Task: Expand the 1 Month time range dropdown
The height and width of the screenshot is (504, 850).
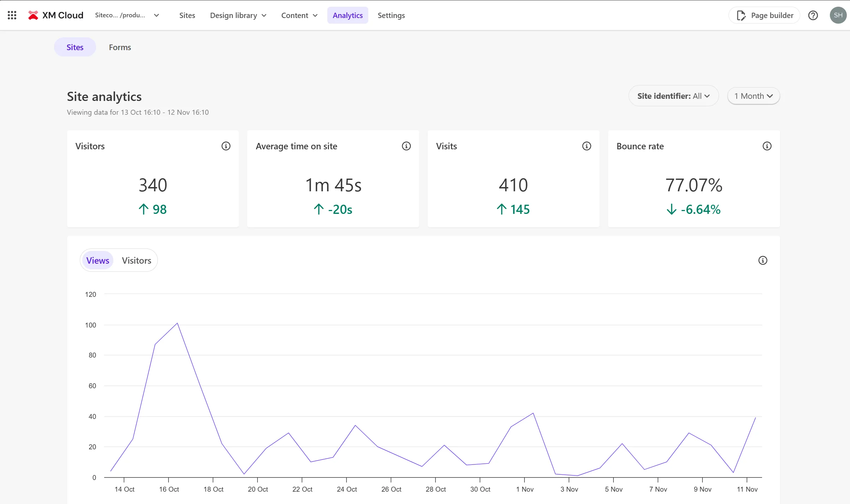Action: pos(753,95)
